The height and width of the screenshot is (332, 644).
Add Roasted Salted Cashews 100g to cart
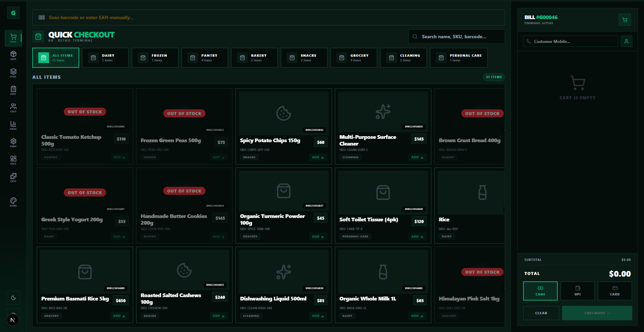tap(219, 316)
